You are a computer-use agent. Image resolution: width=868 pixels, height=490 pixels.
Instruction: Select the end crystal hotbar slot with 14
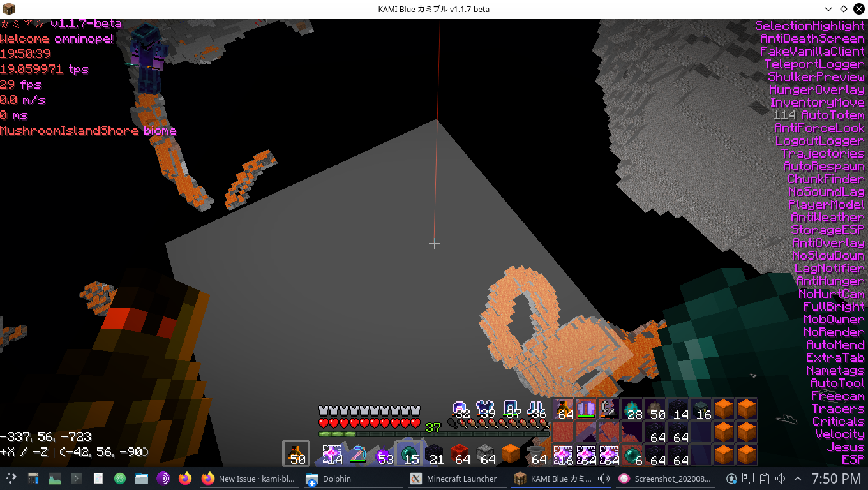tap(332, 454)
